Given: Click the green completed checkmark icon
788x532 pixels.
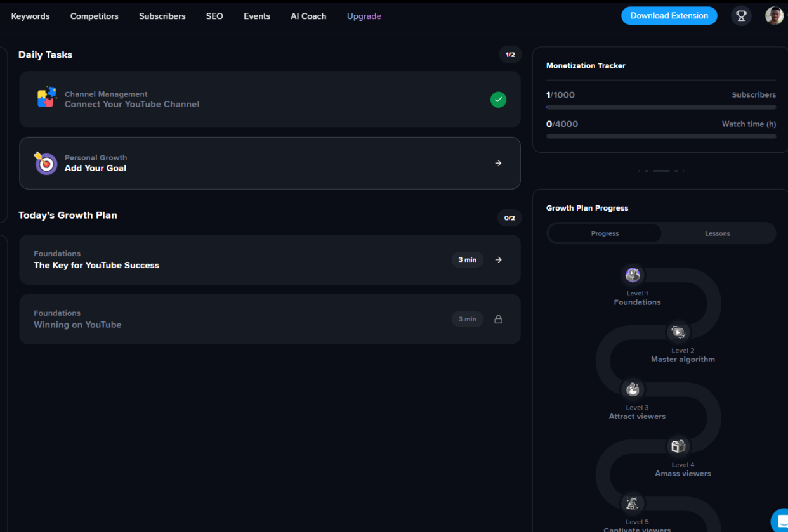Looking at the screenshot, I should [498, 100].
